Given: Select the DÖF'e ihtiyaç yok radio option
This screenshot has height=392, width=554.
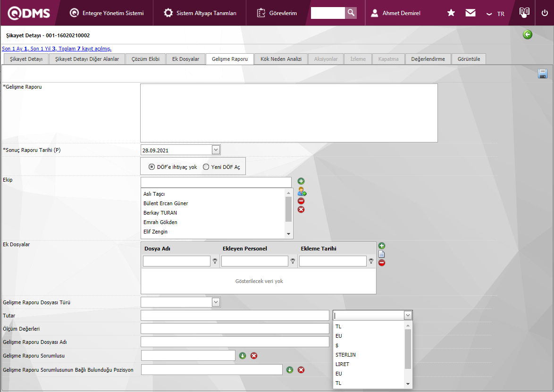Looking at the screenshot, I should (151, 167).
